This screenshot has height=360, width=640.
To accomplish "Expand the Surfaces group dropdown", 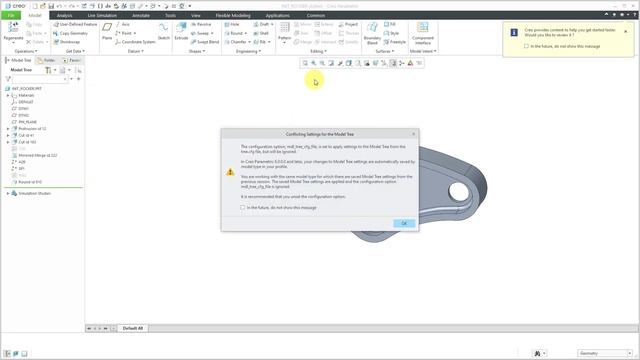I will point(384,51).
